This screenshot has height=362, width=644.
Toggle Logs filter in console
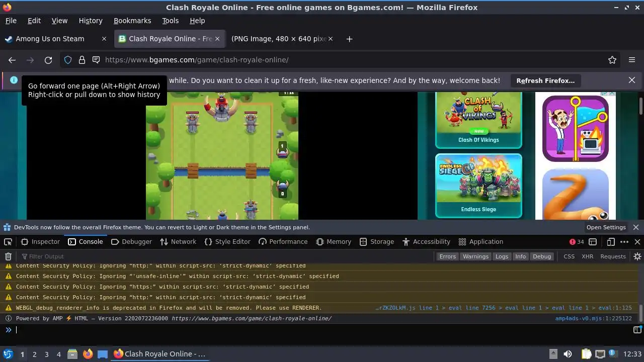[x=502, y=256]
